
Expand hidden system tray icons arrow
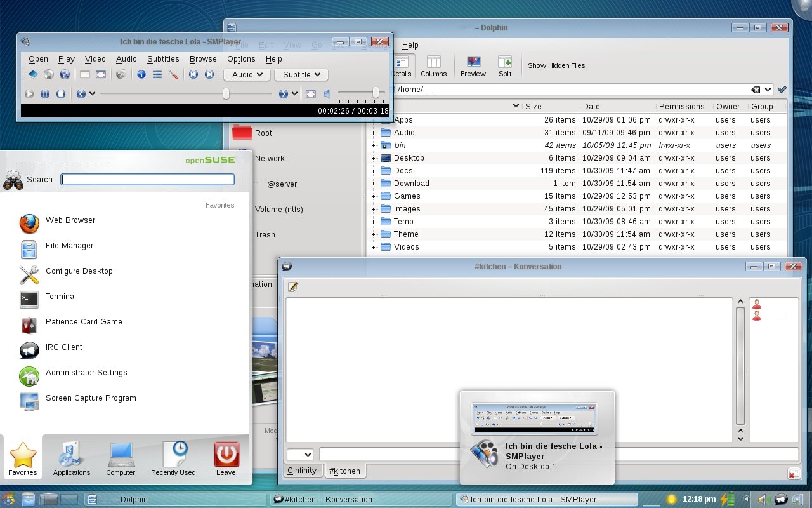(745, 500)
